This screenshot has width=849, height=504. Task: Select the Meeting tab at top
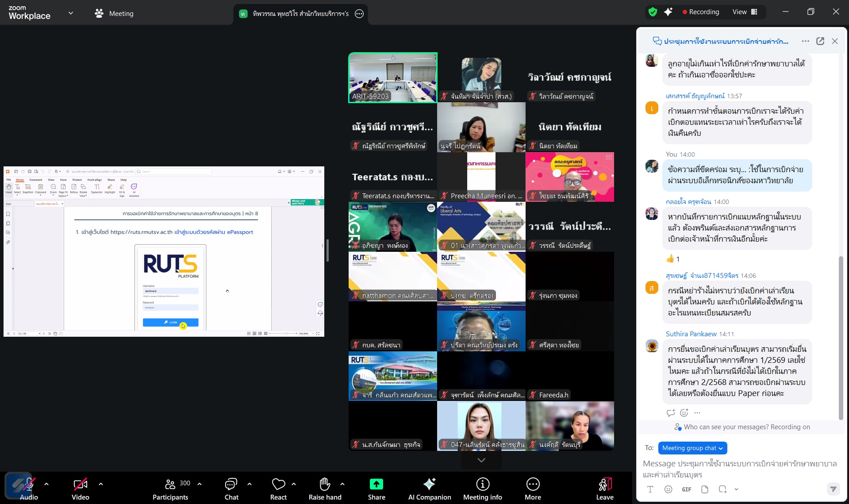[114, 13]
